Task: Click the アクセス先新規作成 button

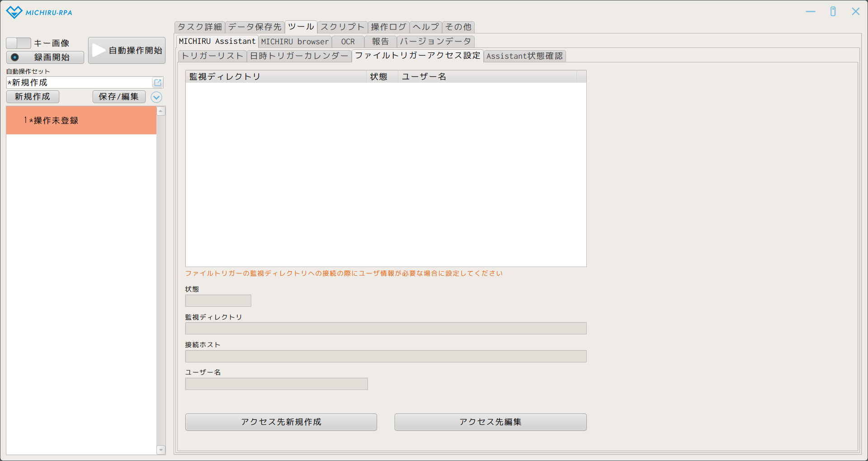Action: point(281,422)
